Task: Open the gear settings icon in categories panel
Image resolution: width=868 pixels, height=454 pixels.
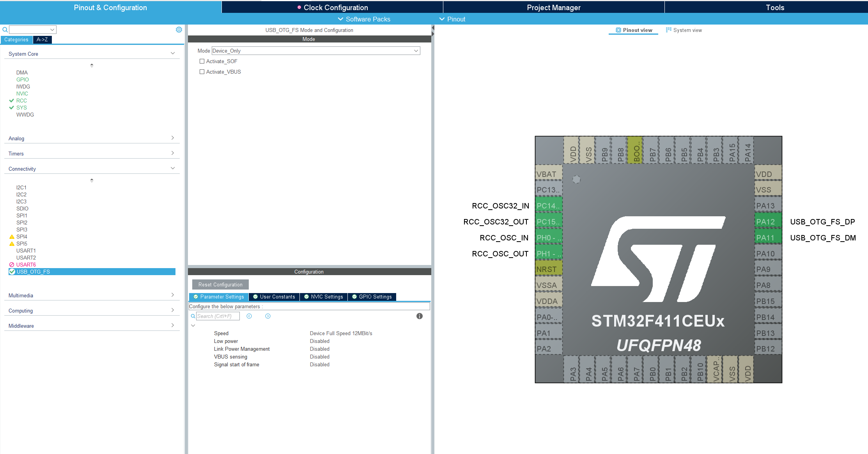Action: (179, 30)
